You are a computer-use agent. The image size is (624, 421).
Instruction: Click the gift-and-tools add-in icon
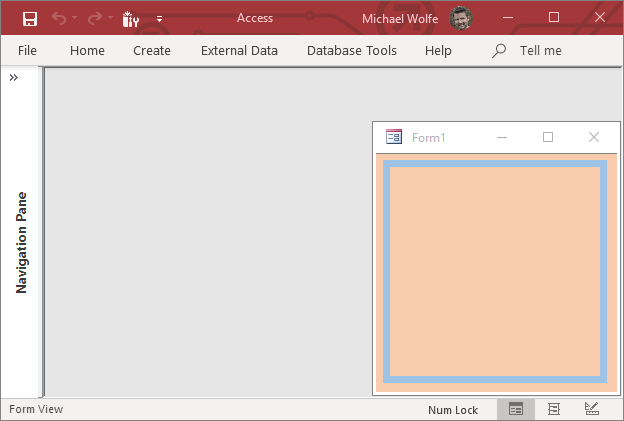[130, 19]
